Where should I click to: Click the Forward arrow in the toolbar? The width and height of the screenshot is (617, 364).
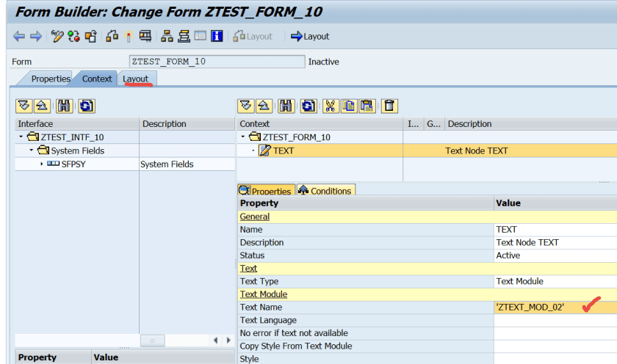pyautogui.click(x=36, y=37)
